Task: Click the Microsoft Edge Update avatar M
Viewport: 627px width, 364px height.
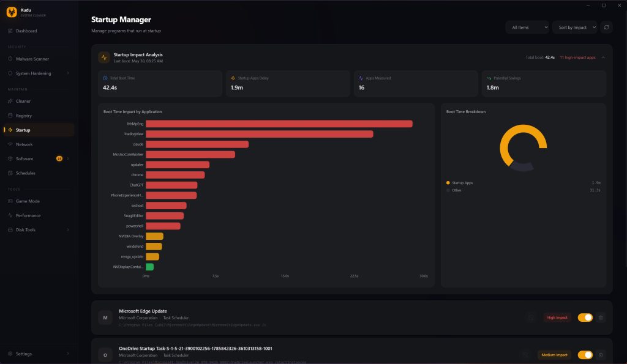Action: (105, 318)
